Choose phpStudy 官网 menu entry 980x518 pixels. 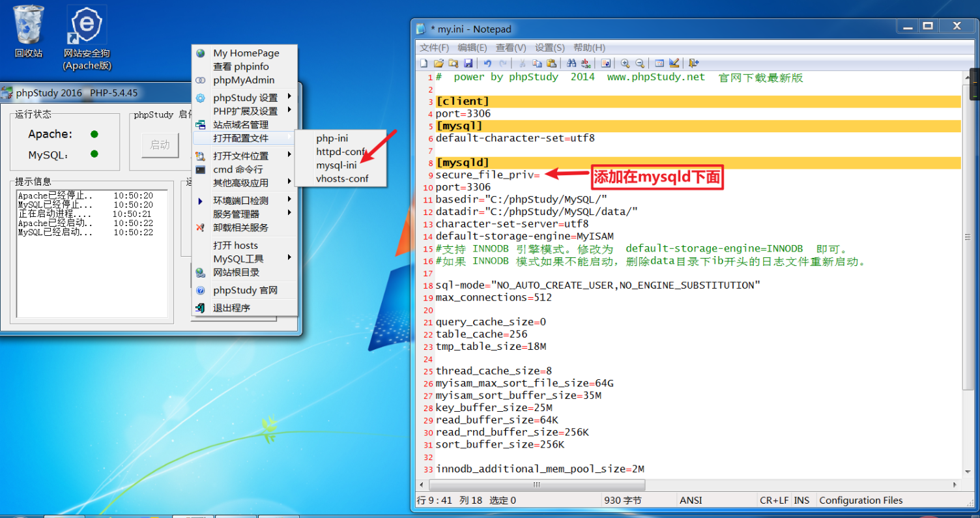[245, 290]
